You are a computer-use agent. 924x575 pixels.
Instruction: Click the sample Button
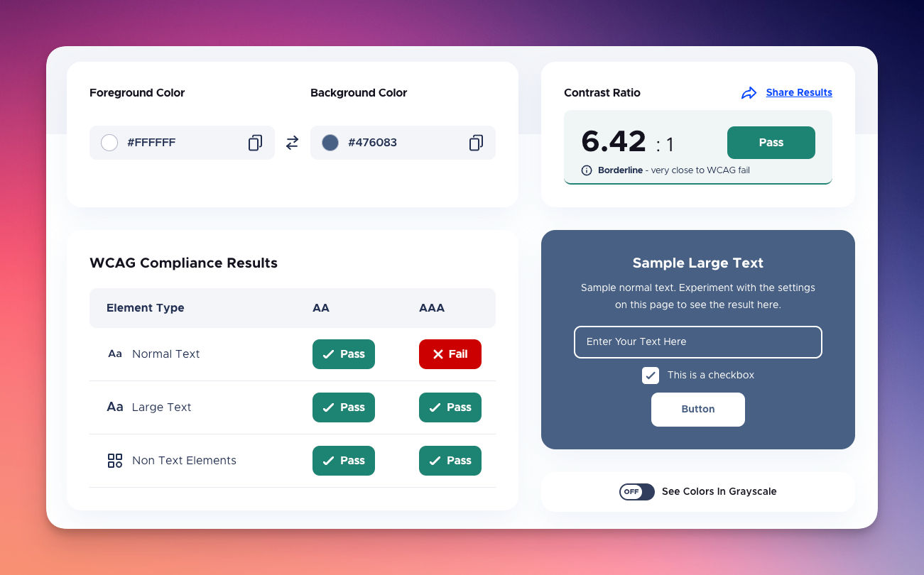(x=698, y=410)
